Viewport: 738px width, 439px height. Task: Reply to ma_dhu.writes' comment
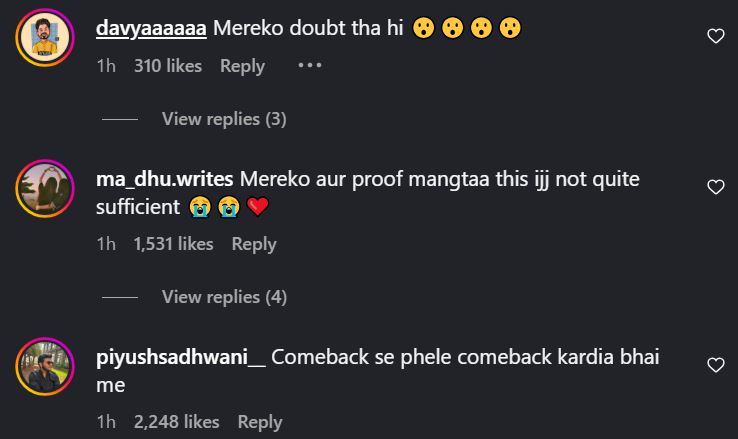(253, 244)
